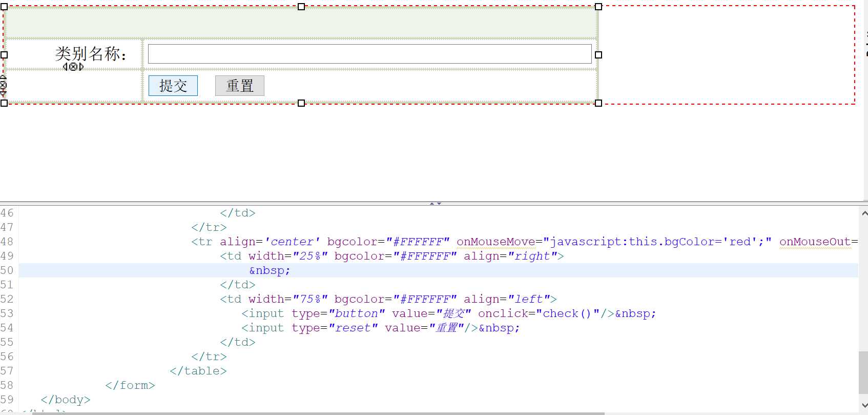The image size is (868, 415).
Task: Click the horizontal scrollbar thumb under code editor
Action: (318, 413)
